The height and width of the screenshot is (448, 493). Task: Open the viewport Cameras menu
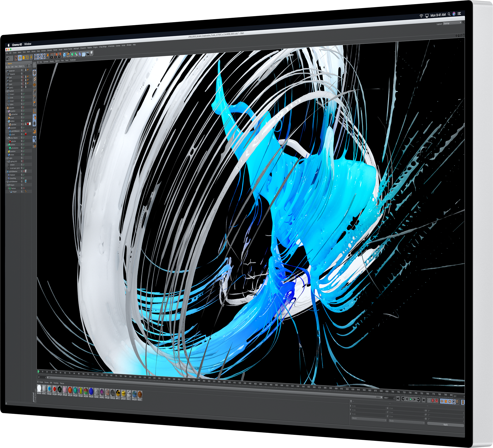pyautogui.click(x=46, y=62)
